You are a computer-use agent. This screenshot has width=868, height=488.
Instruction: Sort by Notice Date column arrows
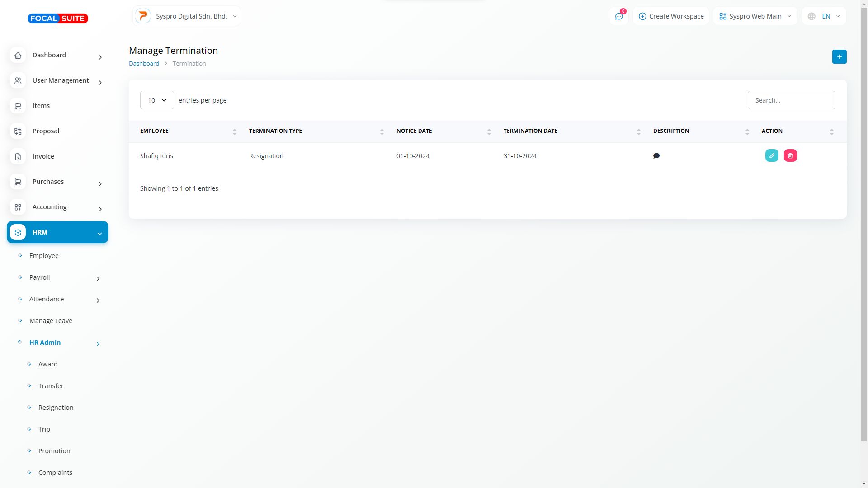click(x=489, y=131)
